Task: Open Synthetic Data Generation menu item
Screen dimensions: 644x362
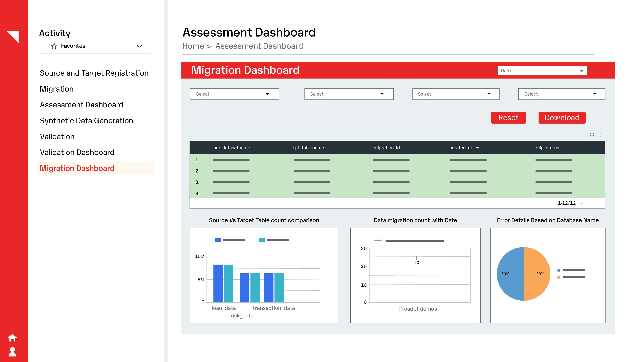Action: [x=86, y=121]
